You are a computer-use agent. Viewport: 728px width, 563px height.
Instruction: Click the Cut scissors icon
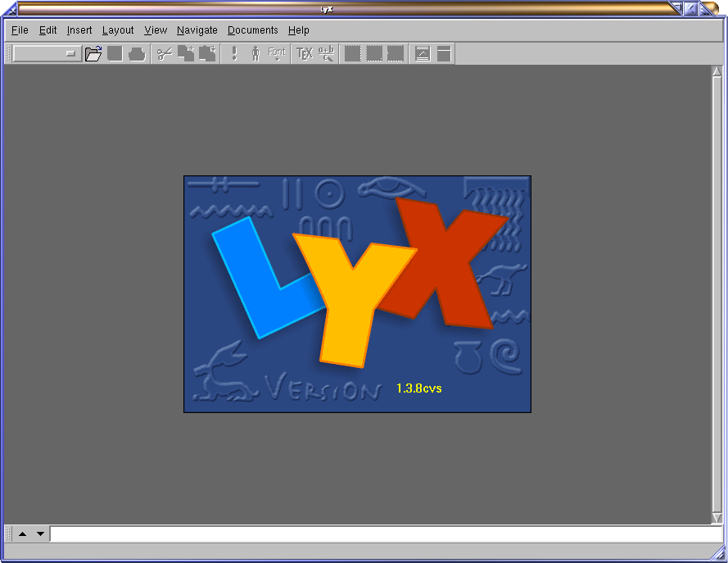165,54
